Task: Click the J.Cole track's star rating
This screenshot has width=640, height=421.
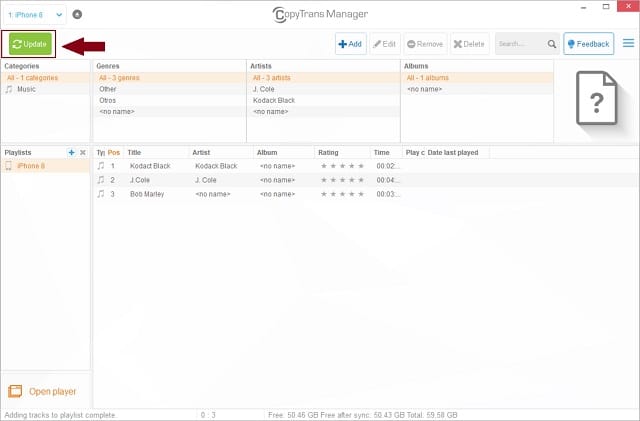Action: tap(342, 180)
